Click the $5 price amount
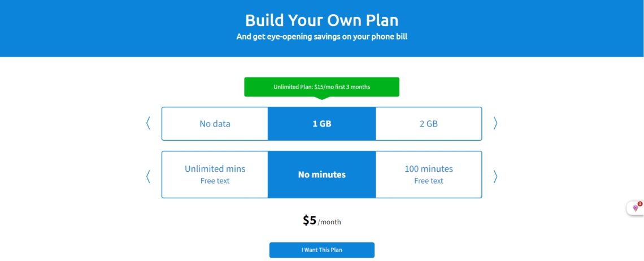The width and height of the screenshot is (644, 261). tap(310, 221)
